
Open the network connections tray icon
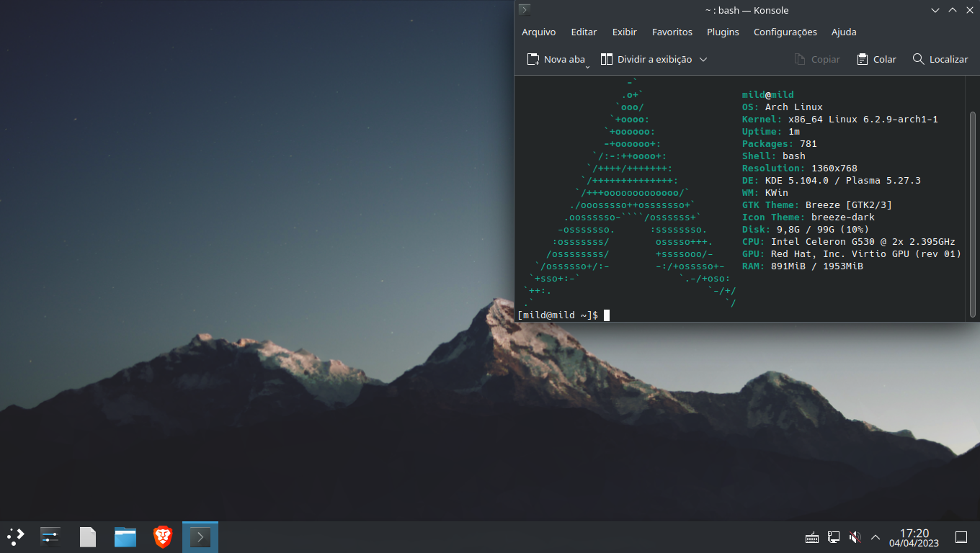834,537
